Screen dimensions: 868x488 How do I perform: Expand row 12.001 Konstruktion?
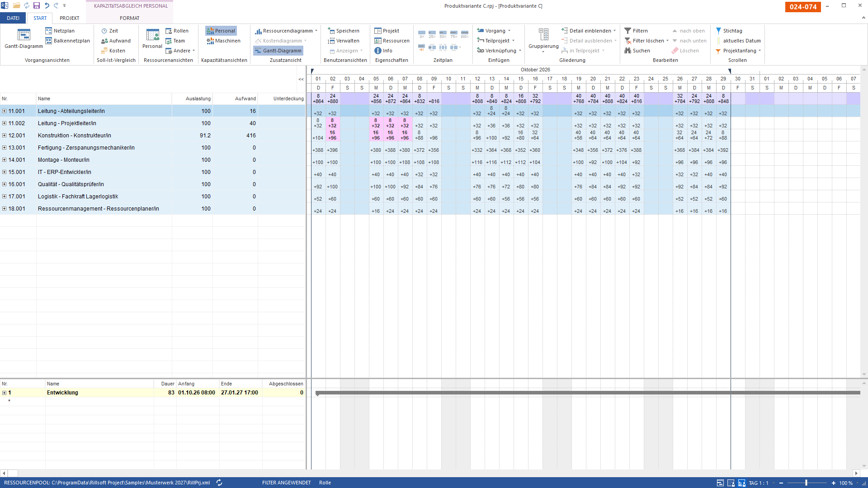coord(4,136)
